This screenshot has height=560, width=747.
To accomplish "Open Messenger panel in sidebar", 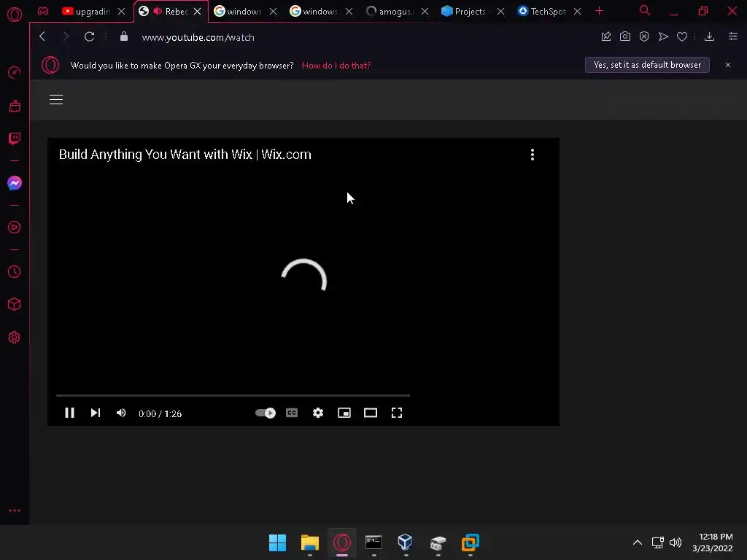I will tap(15, 183).
